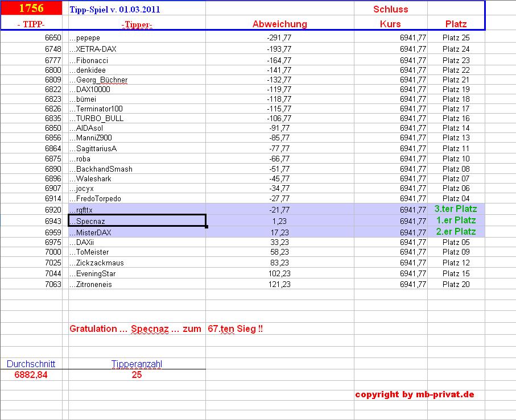516x420 pixels.
Task: Click the ...XETRA-DAX name cell
Action: coord(137,49)
